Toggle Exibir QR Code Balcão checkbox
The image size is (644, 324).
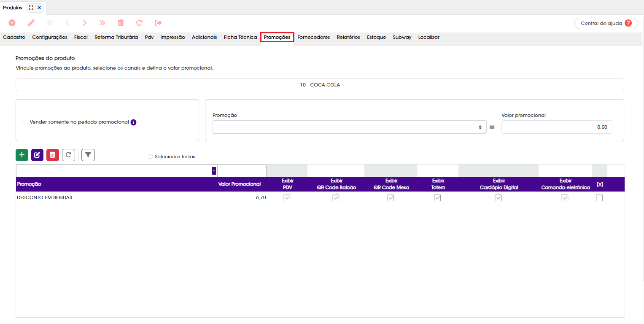coord(336,198)
